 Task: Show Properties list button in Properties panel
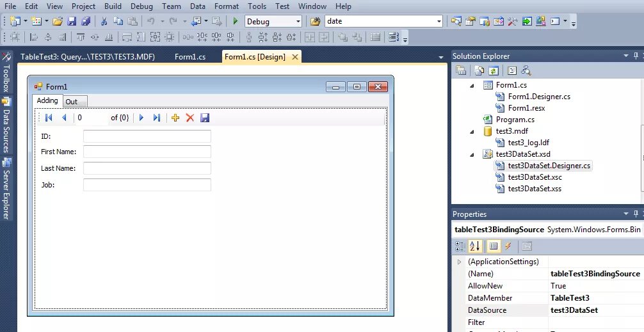click(x=494, y=246)
